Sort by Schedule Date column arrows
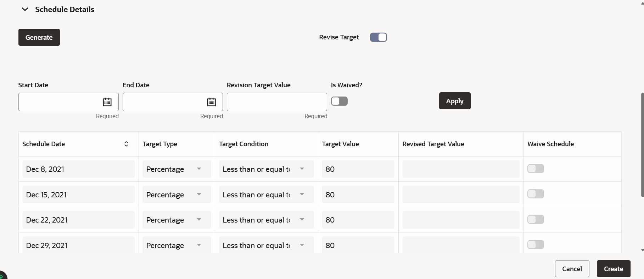Viewport: 644px width, 279px height. pyautogui.click(x=126, y=144)
